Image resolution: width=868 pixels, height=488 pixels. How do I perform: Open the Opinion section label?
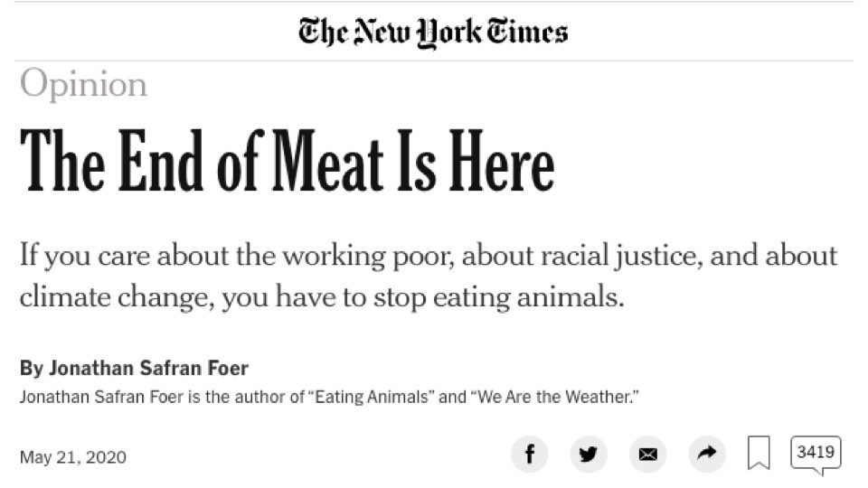pos(83,83)
